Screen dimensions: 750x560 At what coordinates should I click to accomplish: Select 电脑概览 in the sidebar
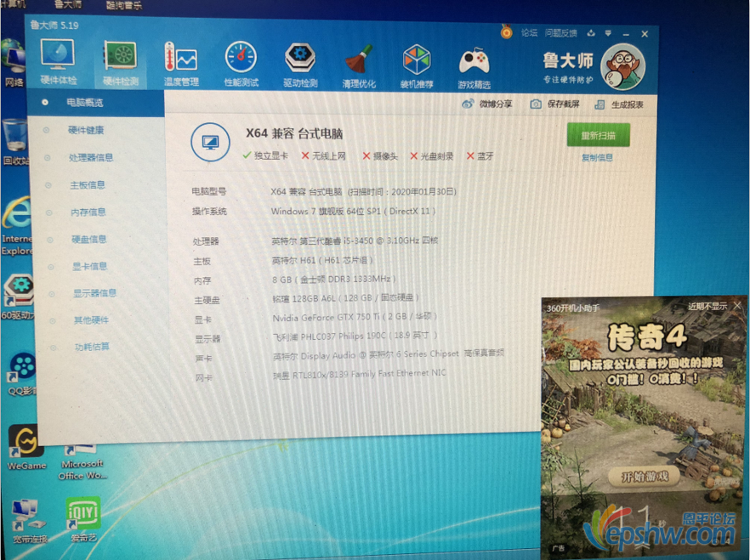(x=95, y=102)
